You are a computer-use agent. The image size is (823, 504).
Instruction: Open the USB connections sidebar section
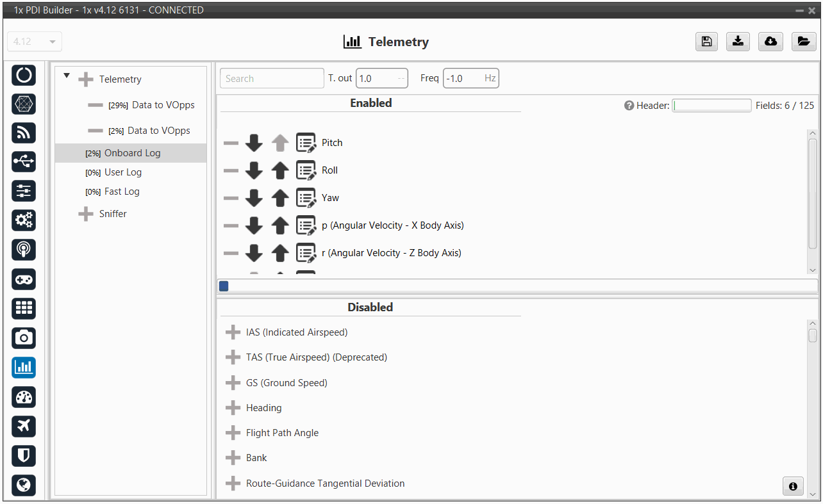pos(24,161)
